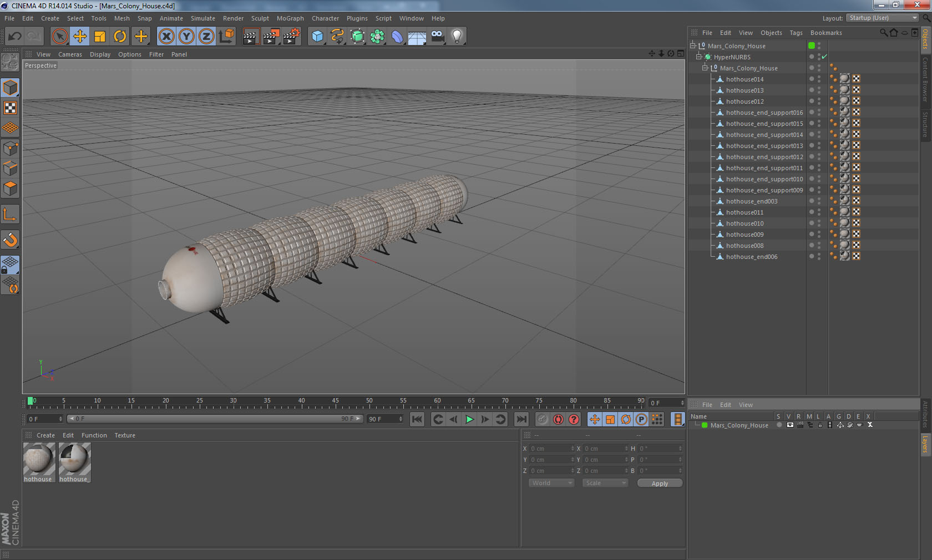Select the Live Selection tool
Screen dimensions: 932x560
pos(59,37)
